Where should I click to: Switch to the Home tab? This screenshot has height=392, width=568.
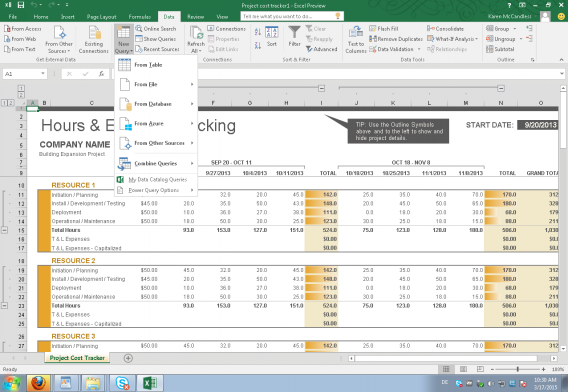coord(41,17)
